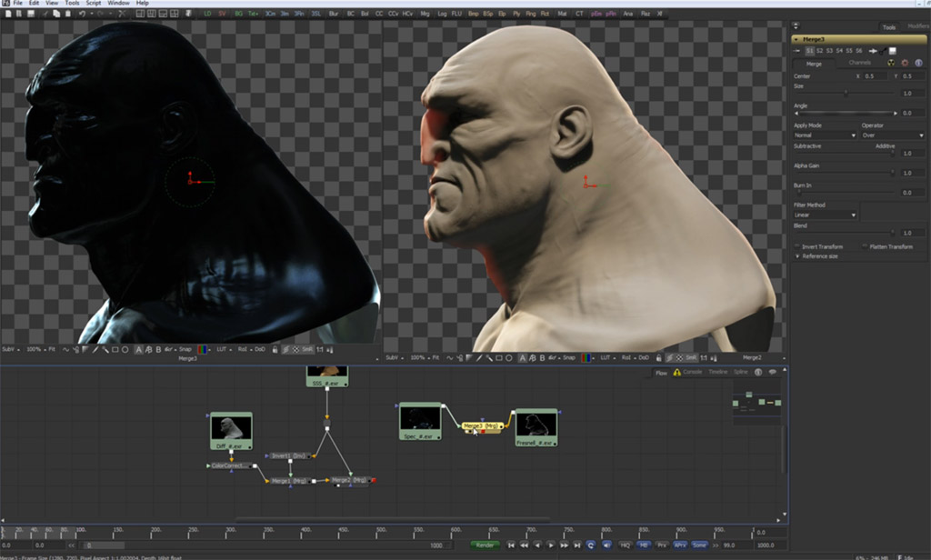Open the left viewer SubV dropdown
Image resolution: width=931 pixels, height=560 pixels.
(x=11, y=350)
